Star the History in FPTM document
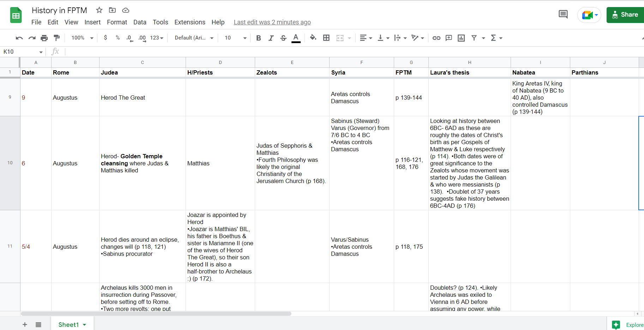The width and height of the screenshot is (644, 330). coord(99,10)
